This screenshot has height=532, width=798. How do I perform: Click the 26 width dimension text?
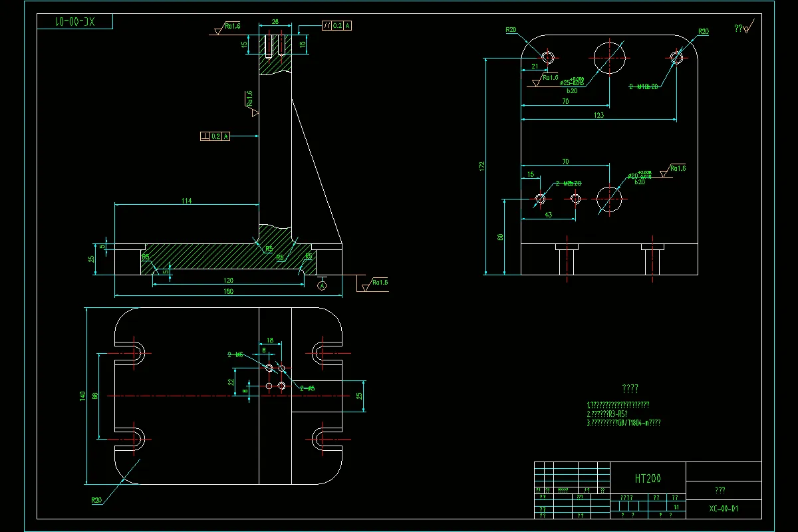coord(275,22)
